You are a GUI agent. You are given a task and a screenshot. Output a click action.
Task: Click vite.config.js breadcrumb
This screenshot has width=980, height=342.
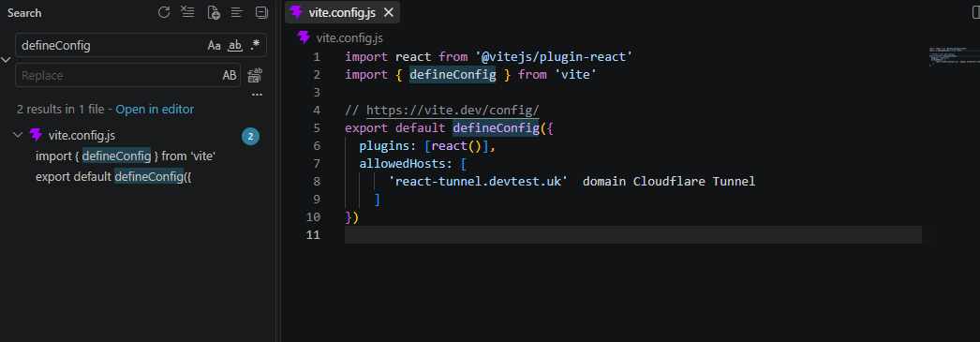tap(349, 38)
